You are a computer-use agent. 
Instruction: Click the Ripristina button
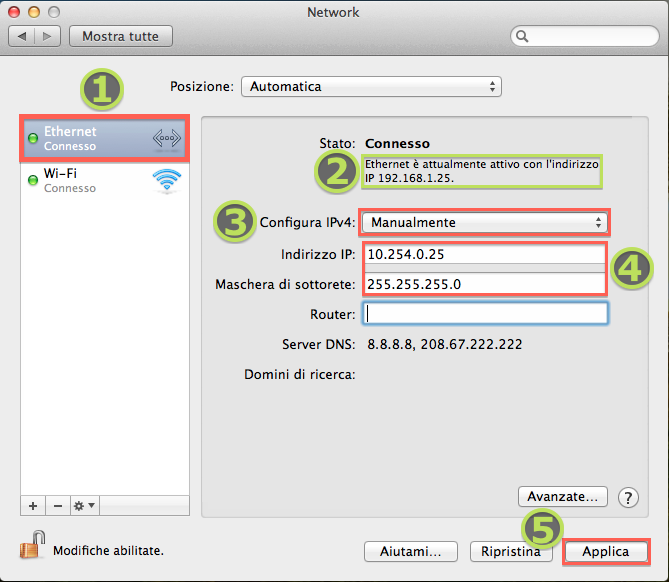pyautogui.click(x=510, y=551)
